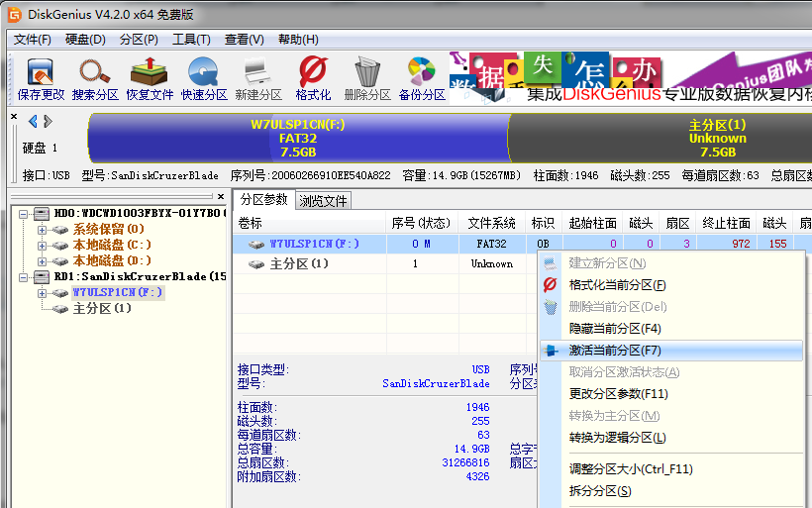
Task: Click the 文件系统 column header
Action: click(491, 223)
